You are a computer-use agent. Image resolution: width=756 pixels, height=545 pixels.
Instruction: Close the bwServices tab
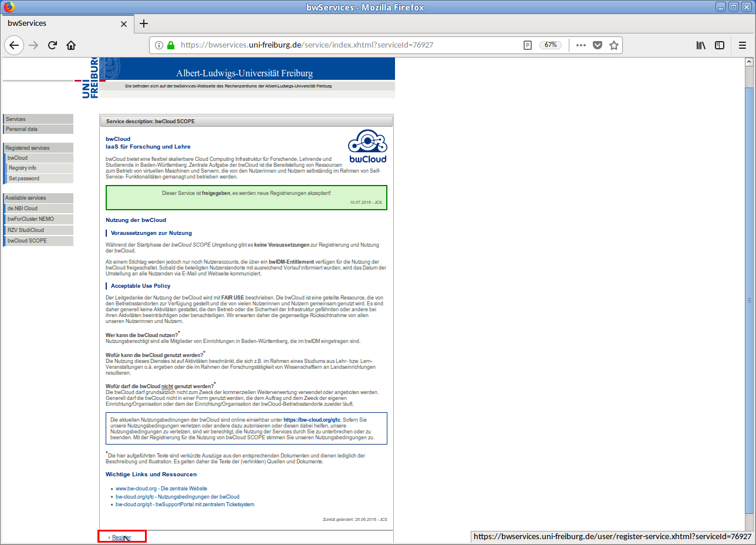point(124,23)
